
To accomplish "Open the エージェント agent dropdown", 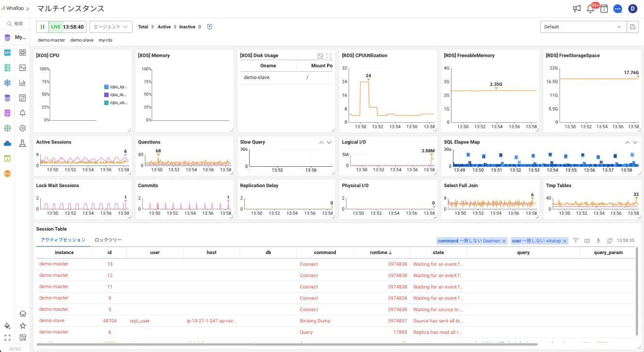I will coord(111,27).
